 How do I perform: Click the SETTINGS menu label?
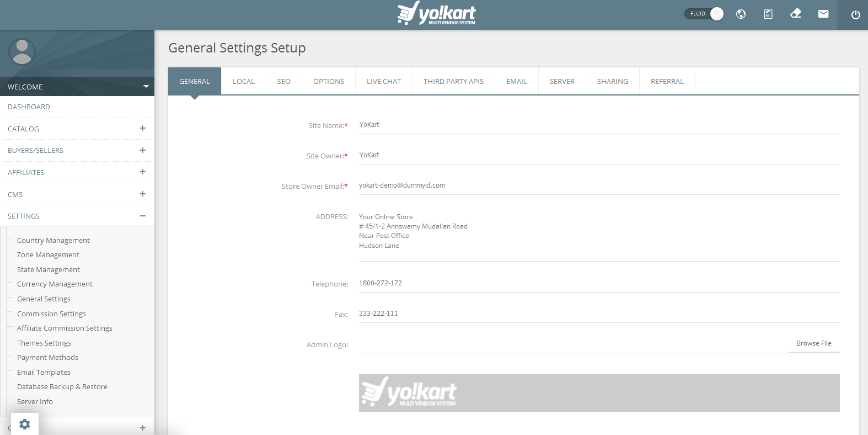(x=24, y=216)
